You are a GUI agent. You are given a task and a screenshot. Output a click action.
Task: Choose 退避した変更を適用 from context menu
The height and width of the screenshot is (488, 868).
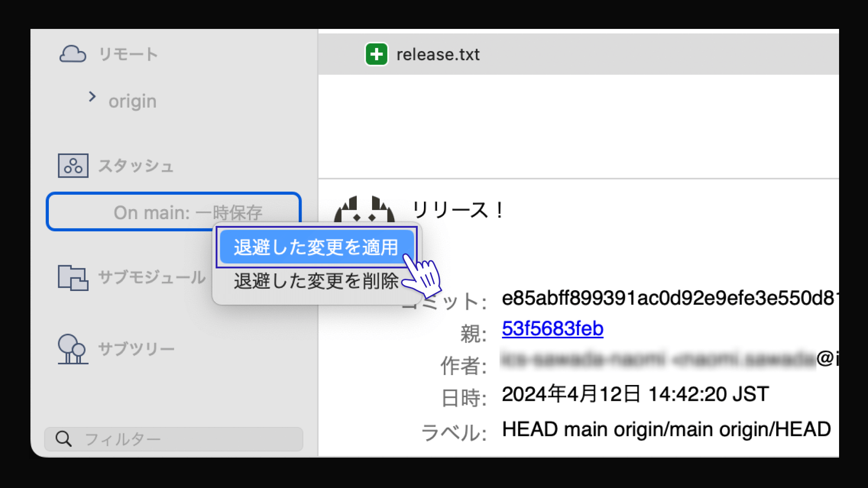(316, 247)
